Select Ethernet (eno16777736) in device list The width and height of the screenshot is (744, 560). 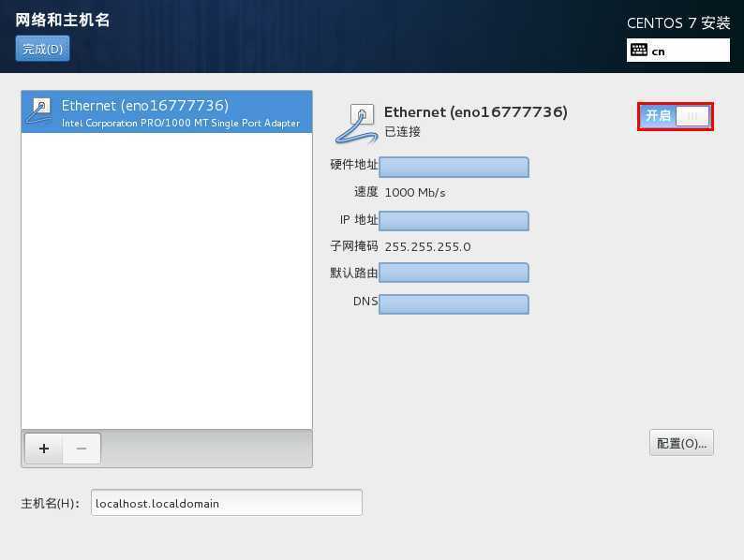[x=167, y=111]
